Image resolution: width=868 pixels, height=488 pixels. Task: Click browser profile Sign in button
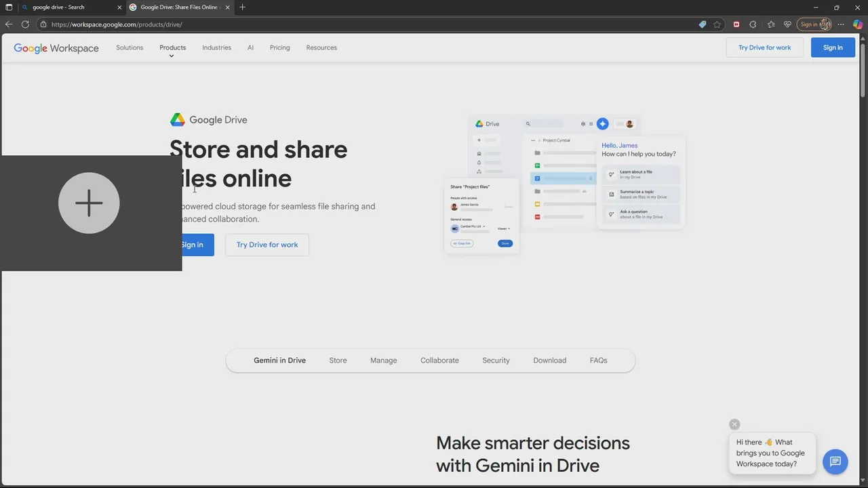pos(814,24)
